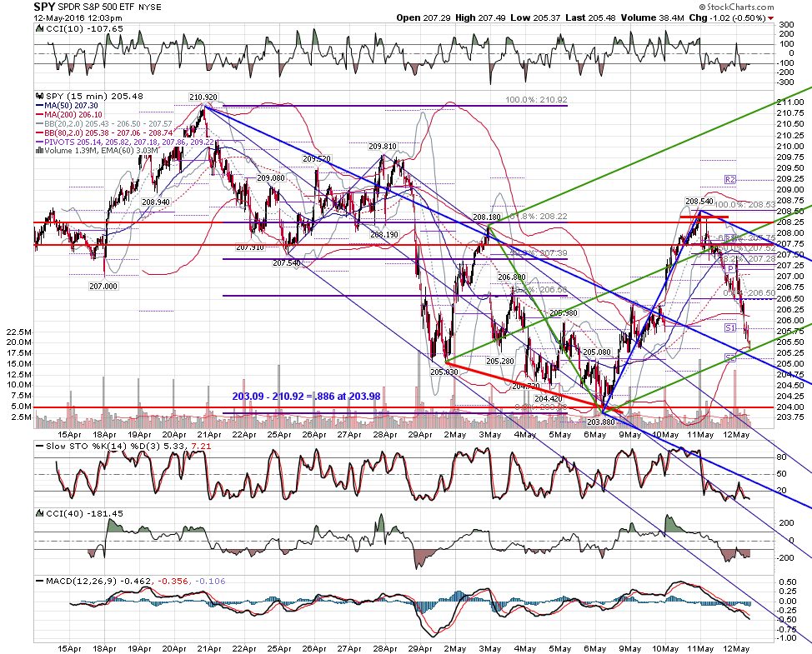The image size is (812, 654).
Task: Click the CCI(10) area-chart legend icon
Action: [x=40, y=29]
